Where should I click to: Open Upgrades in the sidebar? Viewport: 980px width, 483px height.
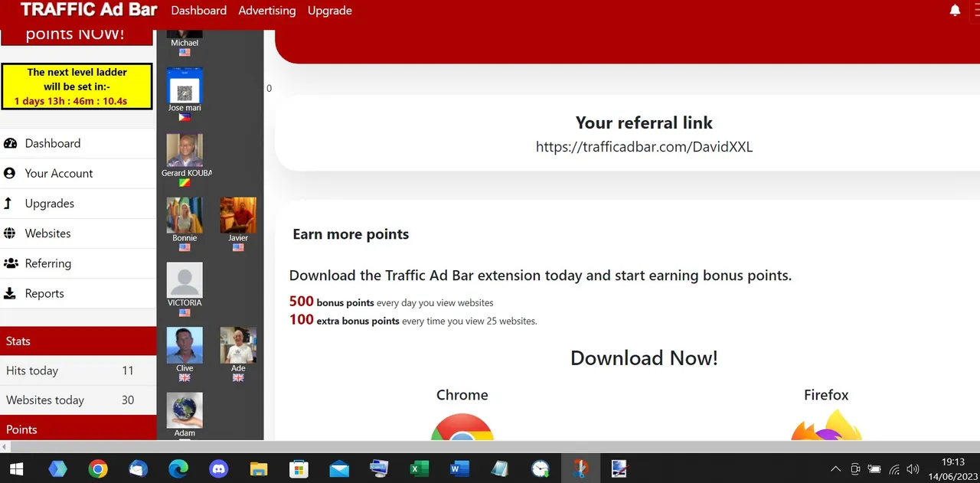coord(78,203)
